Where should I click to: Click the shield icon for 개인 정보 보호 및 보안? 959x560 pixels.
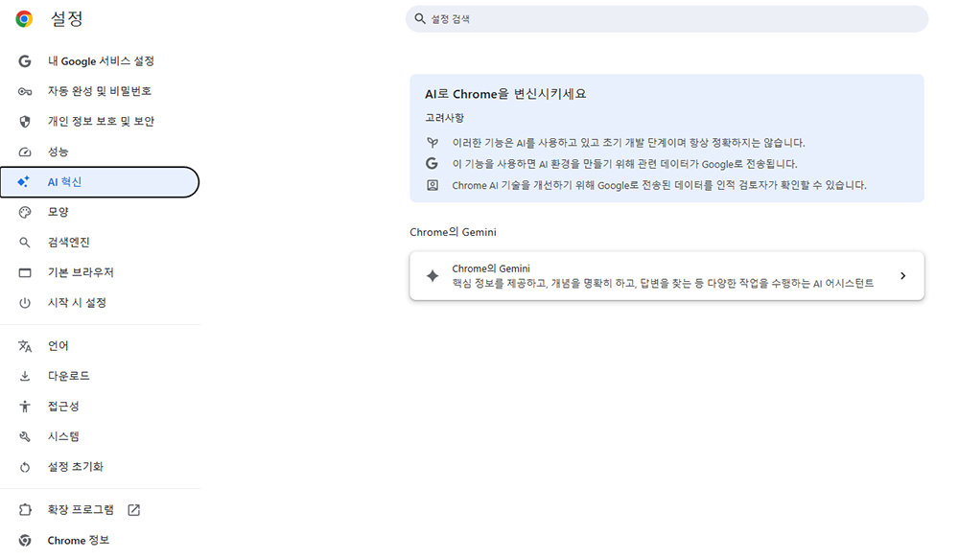coord(25,122)
